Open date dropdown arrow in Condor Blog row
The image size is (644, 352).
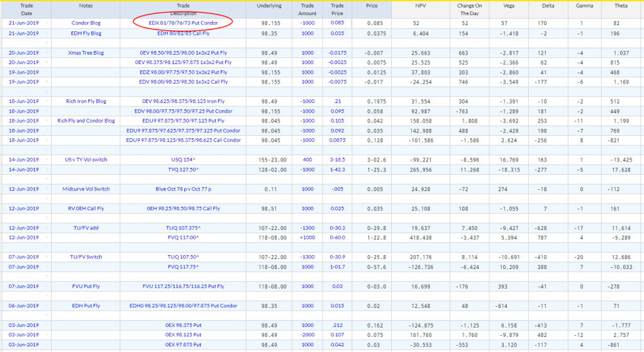(x=47, y=23)
